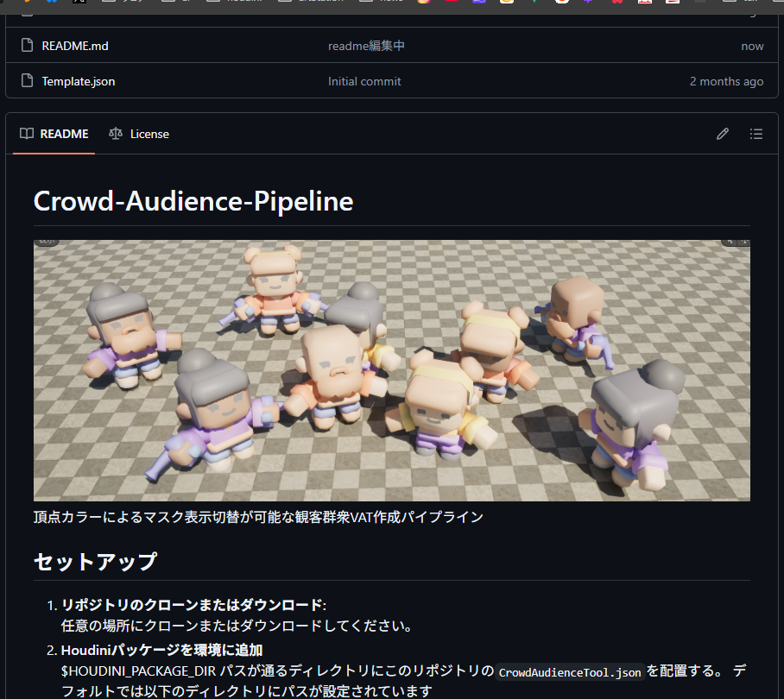Viewport: 784px width, 699px height.
Task: Click the description line mentioning VAT作成パイプライン
Action: point(258,517)
